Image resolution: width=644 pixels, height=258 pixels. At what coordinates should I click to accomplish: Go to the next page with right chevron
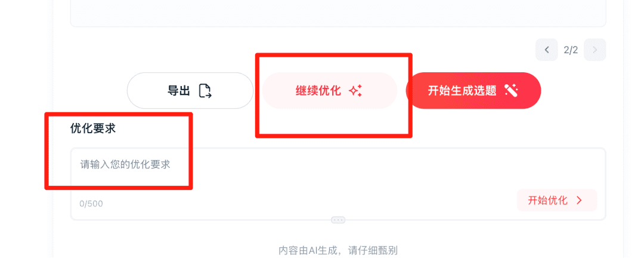[x=595, y=50]
